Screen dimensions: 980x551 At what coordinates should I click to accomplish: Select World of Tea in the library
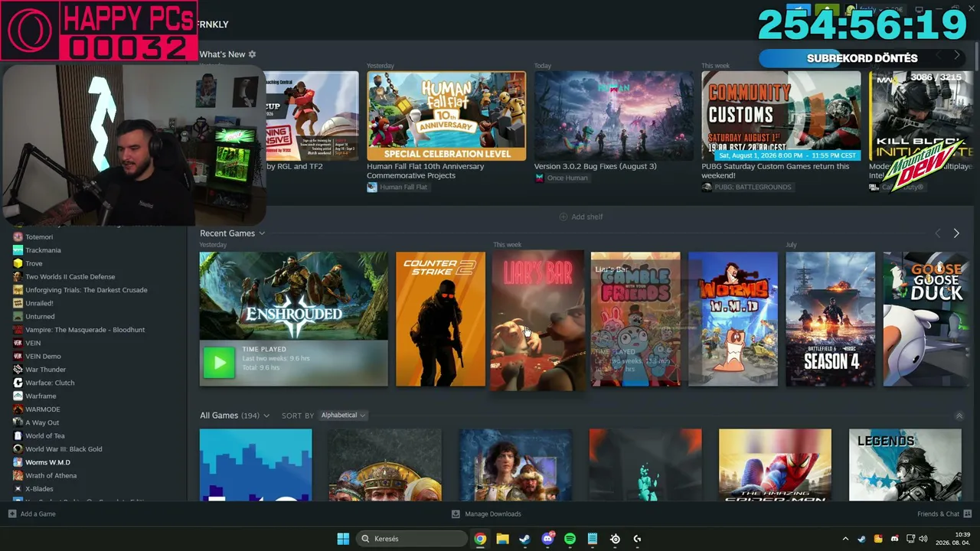point(45,436)
